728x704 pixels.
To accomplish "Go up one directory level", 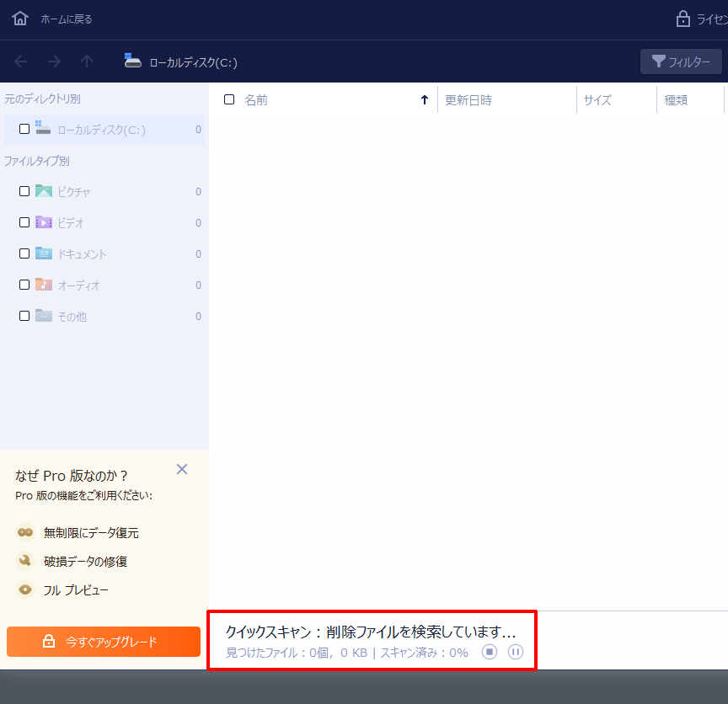I will tap(87, 61).
